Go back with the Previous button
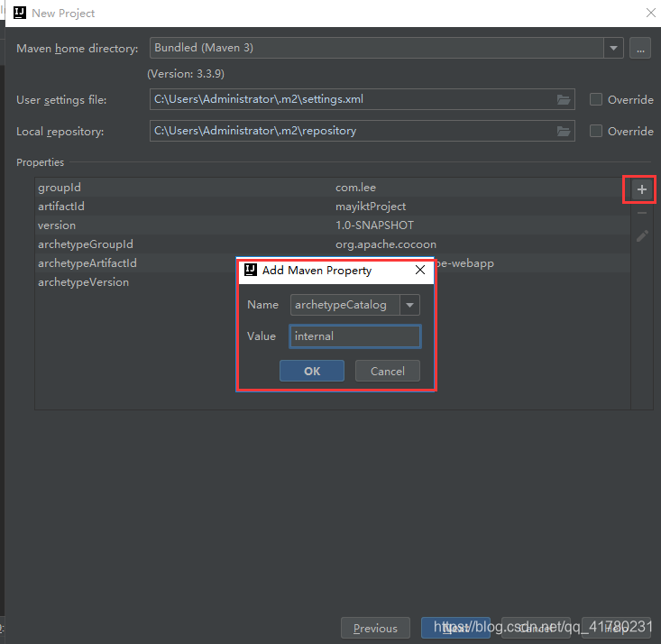This screenshot has height=644, width=661. pos(375,628)
